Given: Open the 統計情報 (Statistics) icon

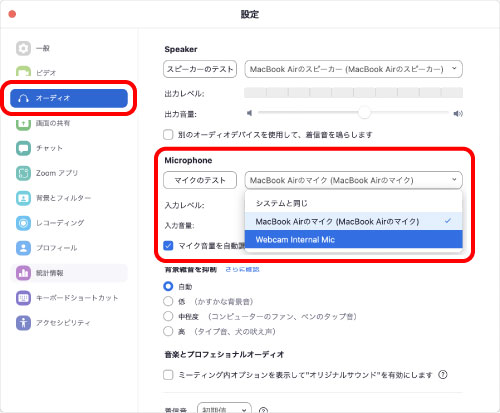Looking at the screenshot, I should point(23,273).
